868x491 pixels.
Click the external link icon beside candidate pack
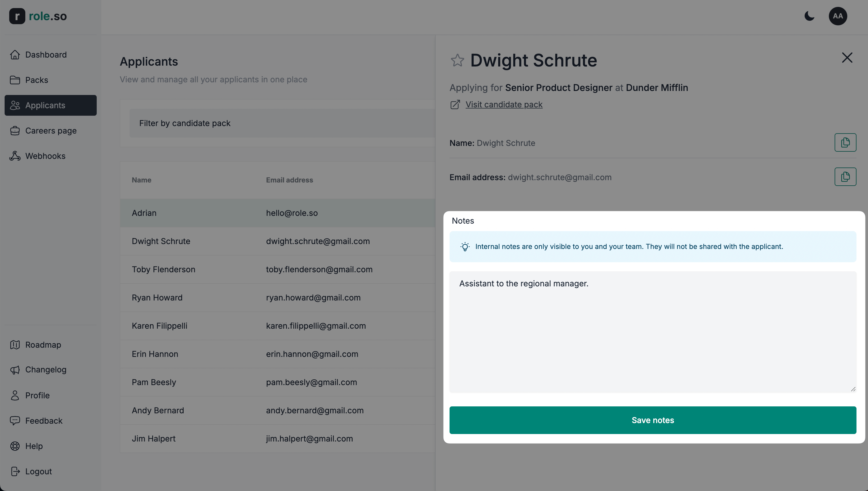455,104
